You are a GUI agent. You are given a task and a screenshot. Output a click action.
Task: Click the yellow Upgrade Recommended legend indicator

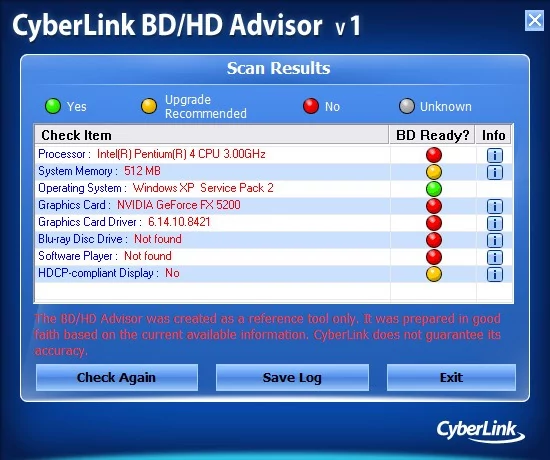click(x=149, y=106)
